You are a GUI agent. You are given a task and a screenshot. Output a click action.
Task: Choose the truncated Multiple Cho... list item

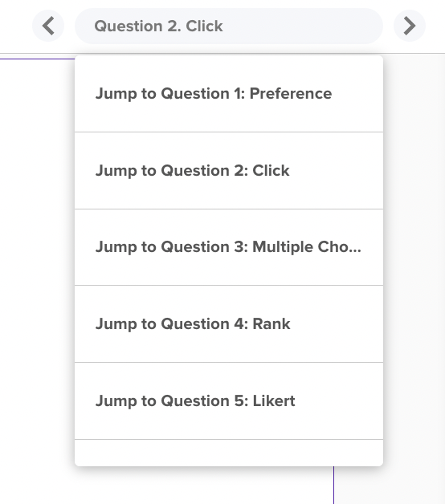click(x=229, y=247)
